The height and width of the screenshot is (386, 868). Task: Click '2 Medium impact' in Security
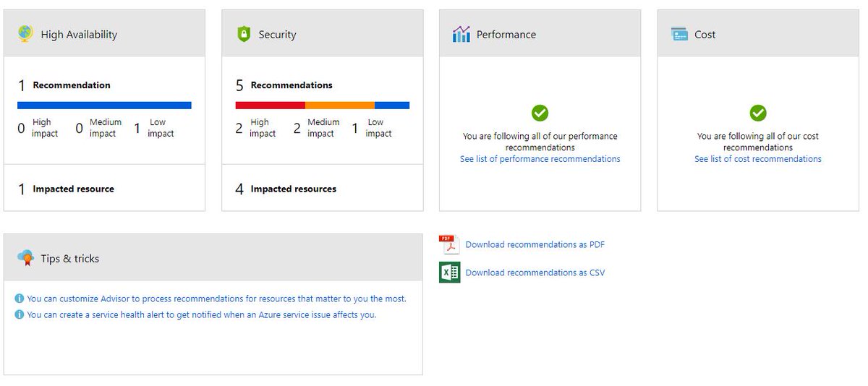click(316, 128)
